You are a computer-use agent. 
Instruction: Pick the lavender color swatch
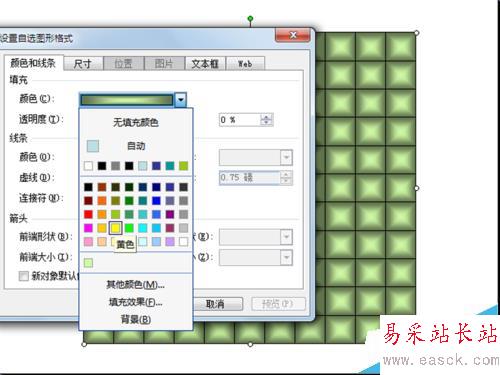[170, 242]
